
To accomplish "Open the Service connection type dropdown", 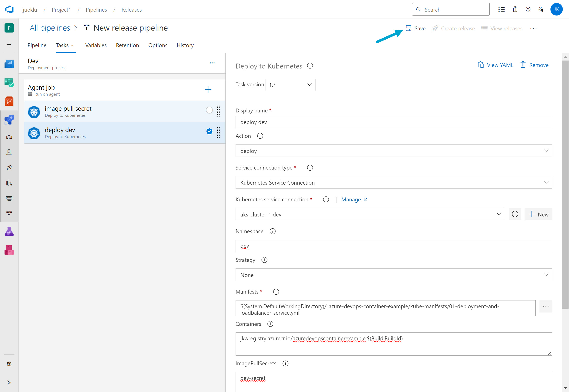I will [x=393, y=182].
